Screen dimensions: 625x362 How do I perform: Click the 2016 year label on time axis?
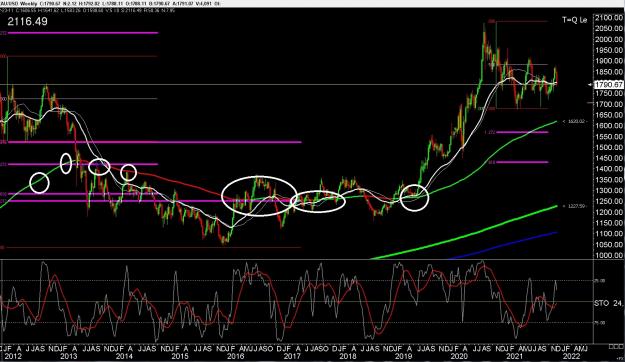(236, 356)
